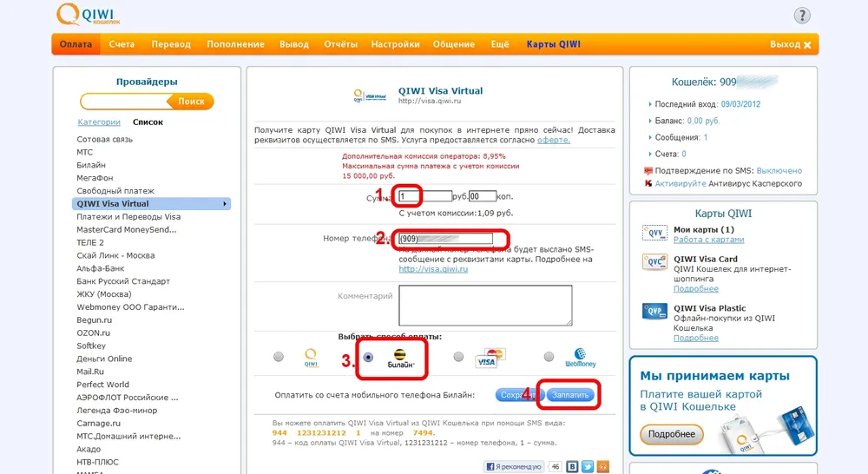The width and height of the screenshot is (868, 474).
Task: Select Альфа-Банк provider
Action: coord(100,268)
